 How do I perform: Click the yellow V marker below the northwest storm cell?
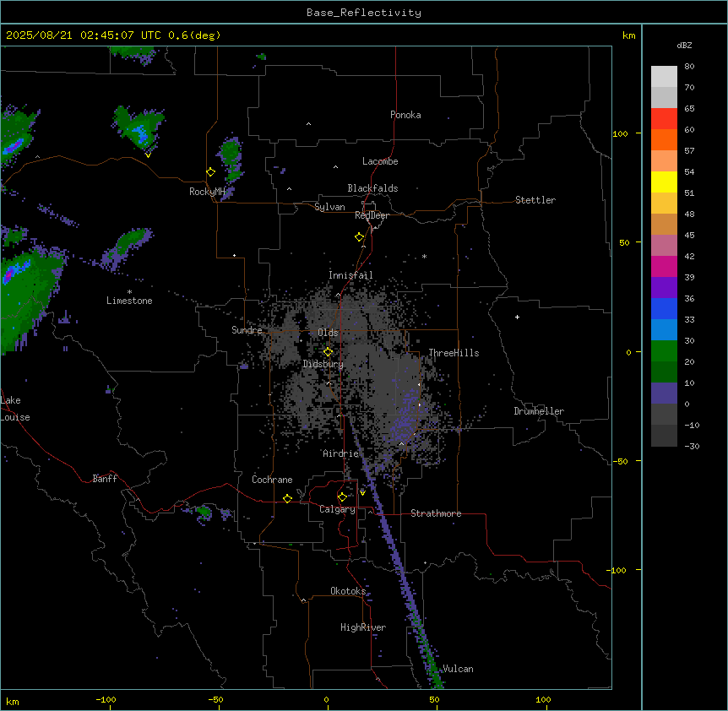(148, 155)
